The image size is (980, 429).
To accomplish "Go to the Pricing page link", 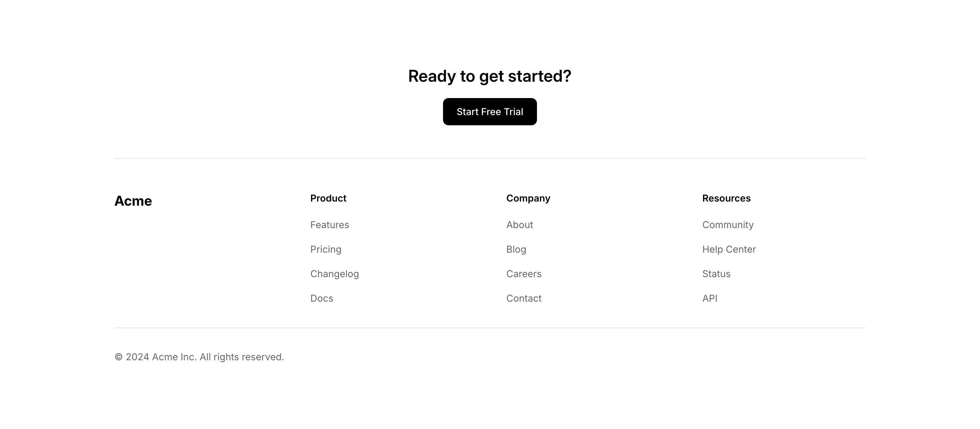I will point(326,249).
